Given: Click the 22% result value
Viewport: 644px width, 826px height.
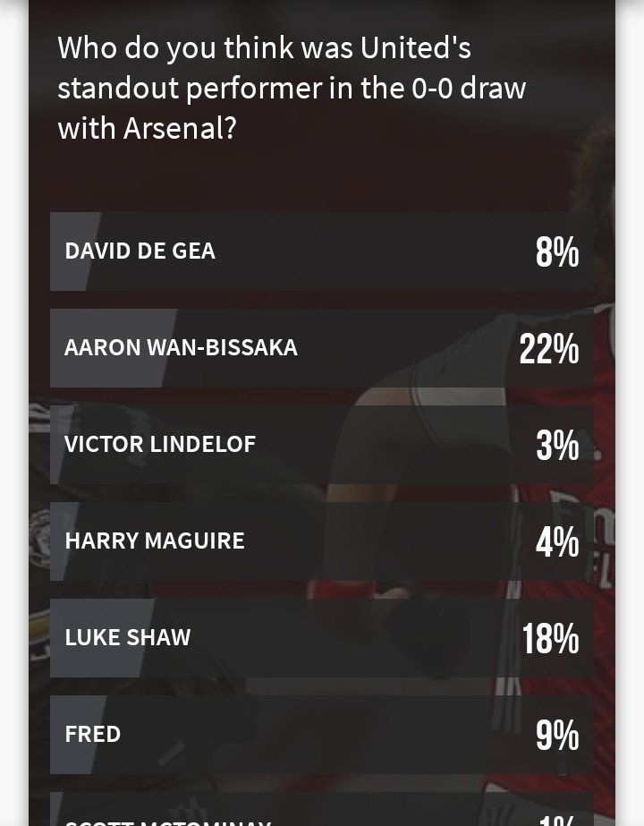Looking at the screenshot, I should (x=549, y=349).
